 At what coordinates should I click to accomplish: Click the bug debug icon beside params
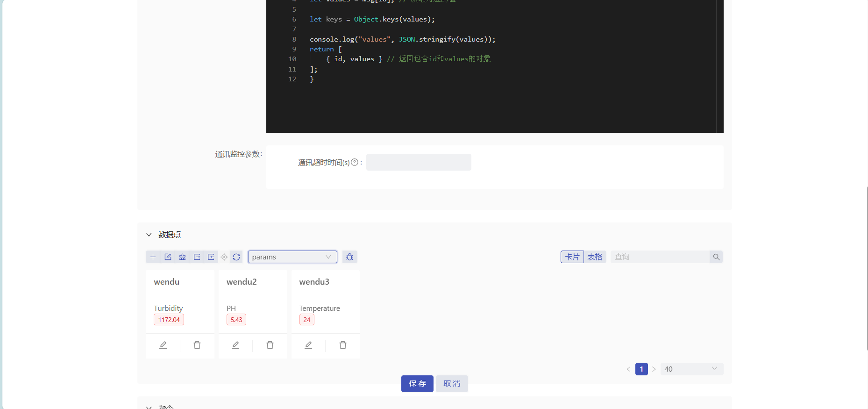[x=349, y=257]
